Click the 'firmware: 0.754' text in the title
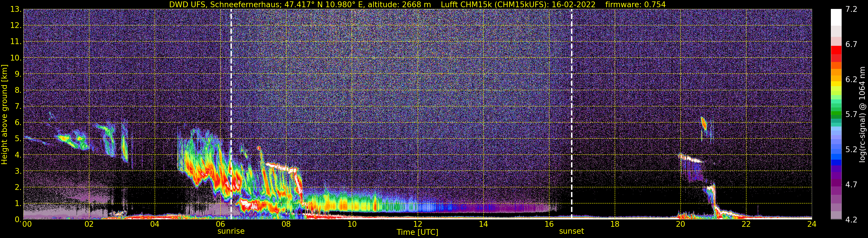 tap(636, 4)
